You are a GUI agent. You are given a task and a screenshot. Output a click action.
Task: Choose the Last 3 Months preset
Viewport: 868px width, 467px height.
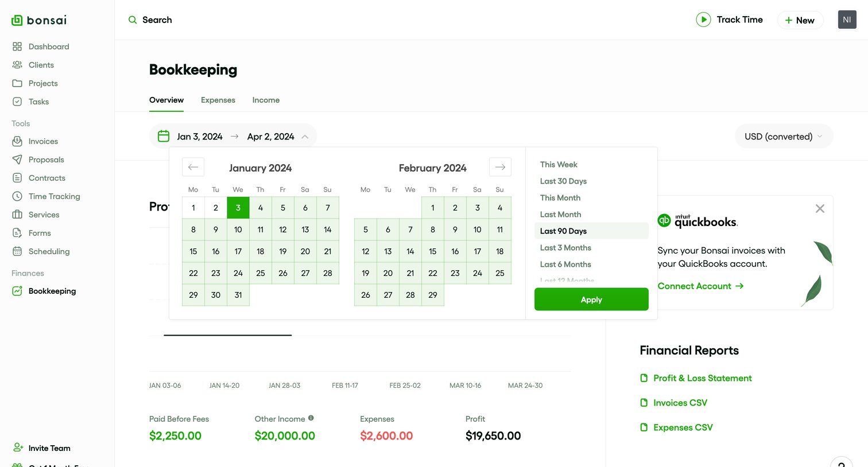pyautogui.click(x=565, y=247)
